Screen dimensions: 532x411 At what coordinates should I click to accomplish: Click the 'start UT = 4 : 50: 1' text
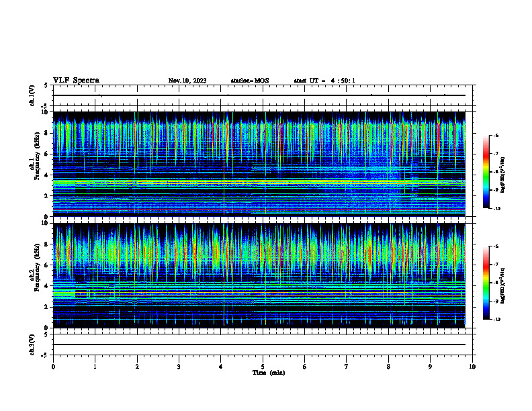[x=324, y=81]
